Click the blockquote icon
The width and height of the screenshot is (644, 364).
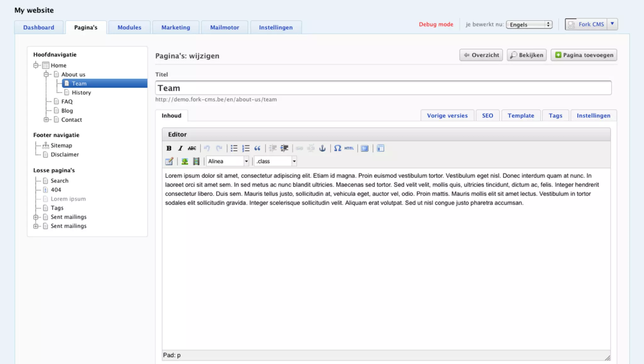click(257, 148)
